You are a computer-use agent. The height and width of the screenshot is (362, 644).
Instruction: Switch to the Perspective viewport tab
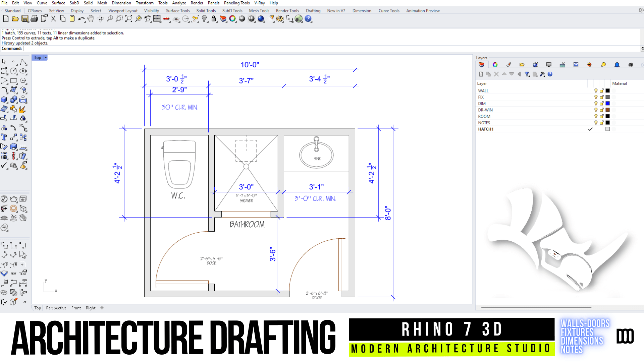(x=56, y=308)
